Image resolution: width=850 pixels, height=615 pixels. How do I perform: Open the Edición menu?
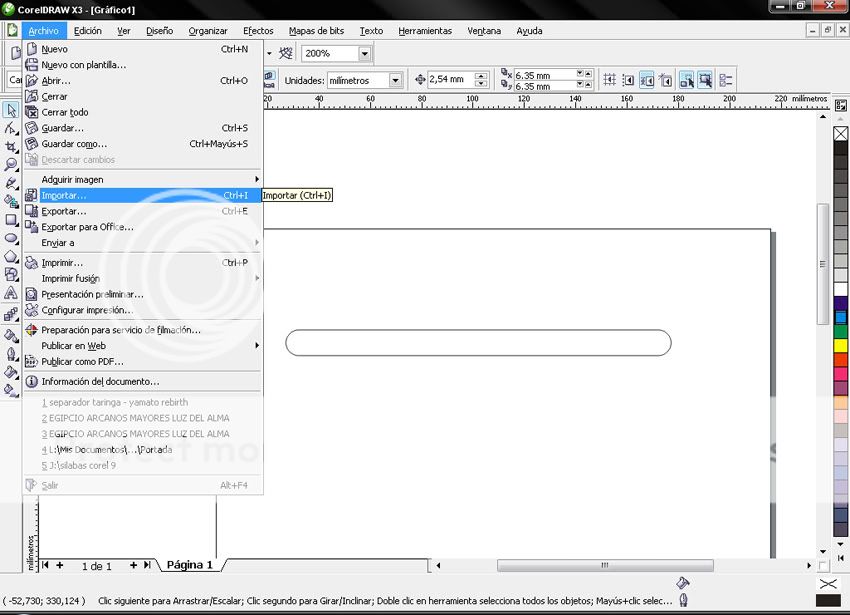click(88, 31)
